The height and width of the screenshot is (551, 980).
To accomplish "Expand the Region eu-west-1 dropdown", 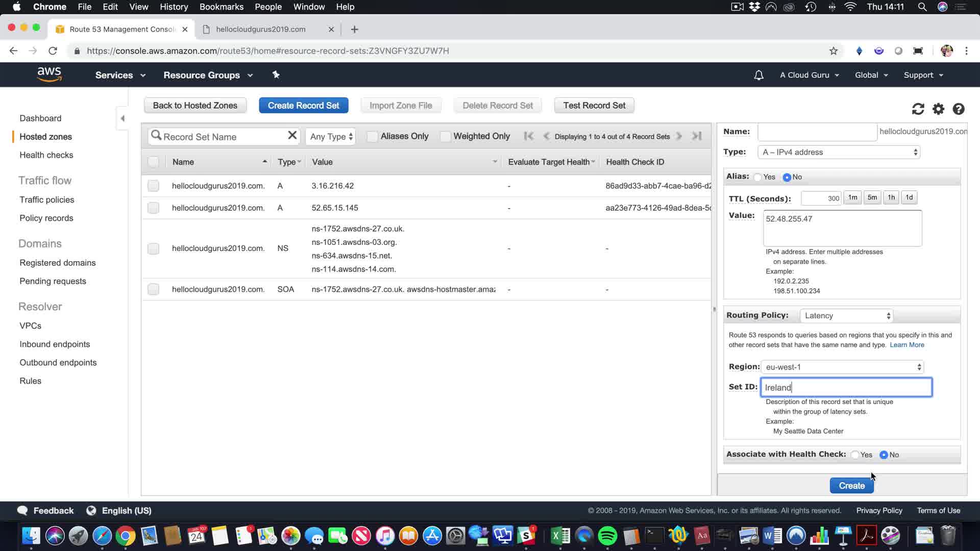I will 842,367.
